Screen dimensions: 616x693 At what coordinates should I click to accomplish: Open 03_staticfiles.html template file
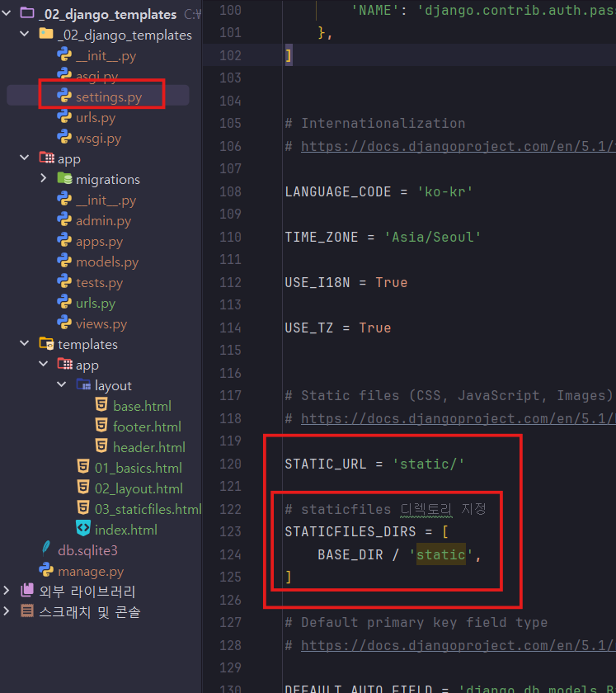coord(148,509)
